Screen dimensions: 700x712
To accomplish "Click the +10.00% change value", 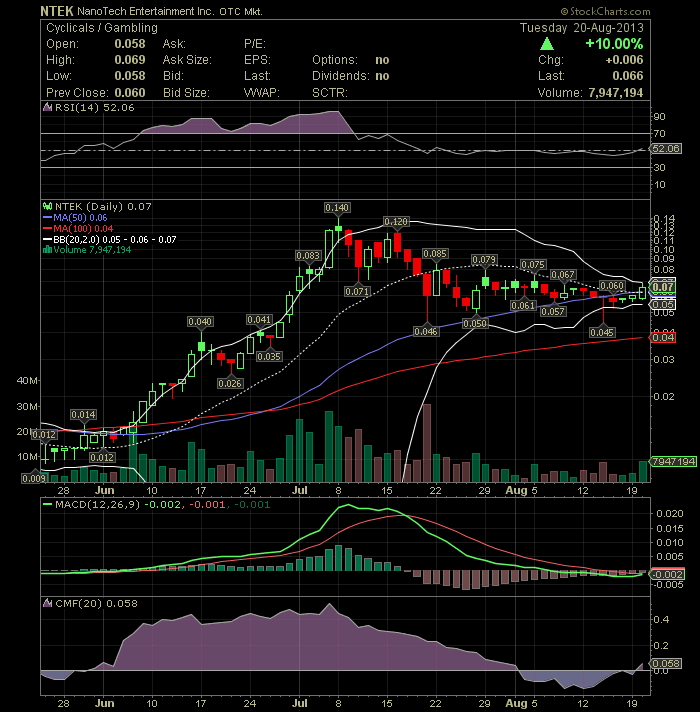I will [x=614, y=44].
